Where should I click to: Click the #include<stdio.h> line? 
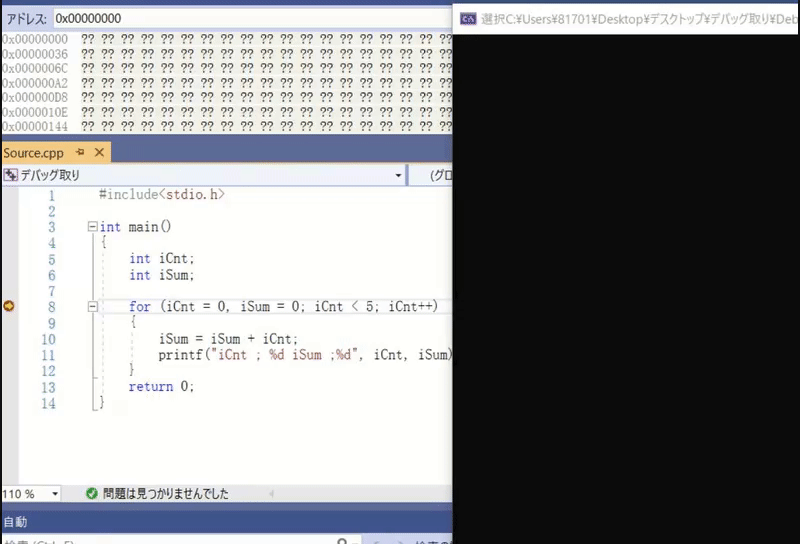point(161,194)
